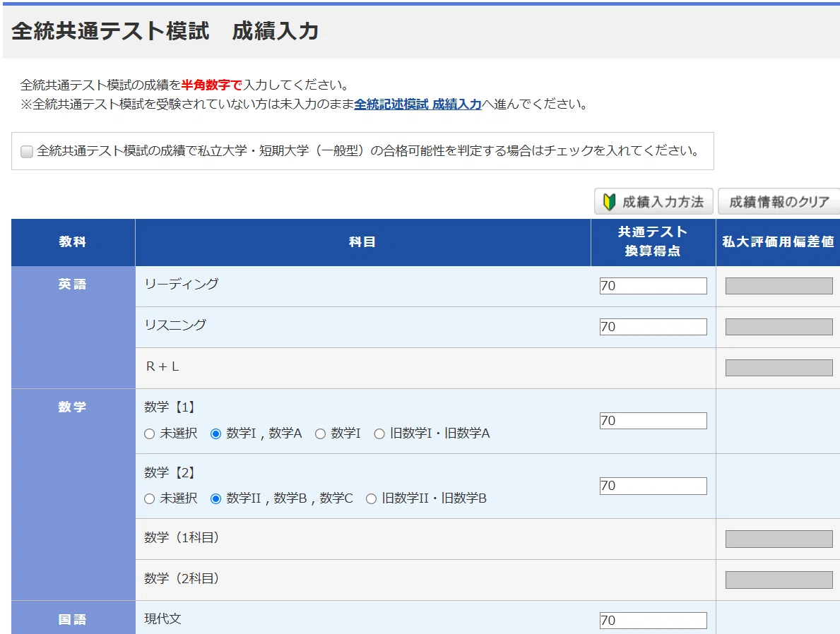Click the red 半角数字で text
Screen dimensions: 840x634
[212, 85]
